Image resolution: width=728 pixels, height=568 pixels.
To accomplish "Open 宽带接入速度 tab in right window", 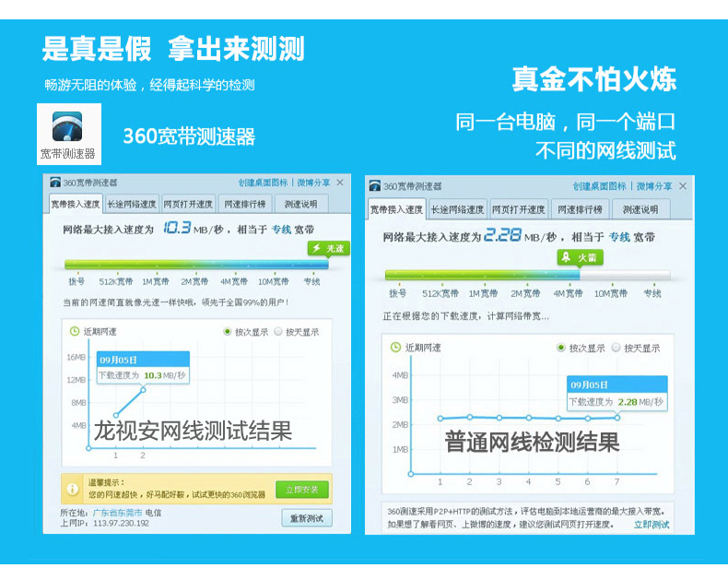I will click(396, 210).
